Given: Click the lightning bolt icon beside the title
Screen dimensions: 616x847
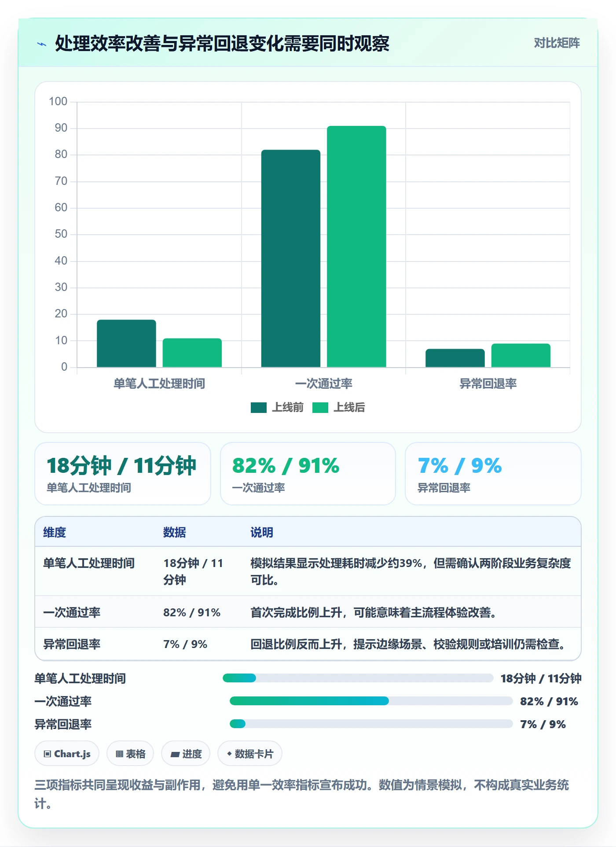Looking at the screenshot, I should [x=42, y=44].
